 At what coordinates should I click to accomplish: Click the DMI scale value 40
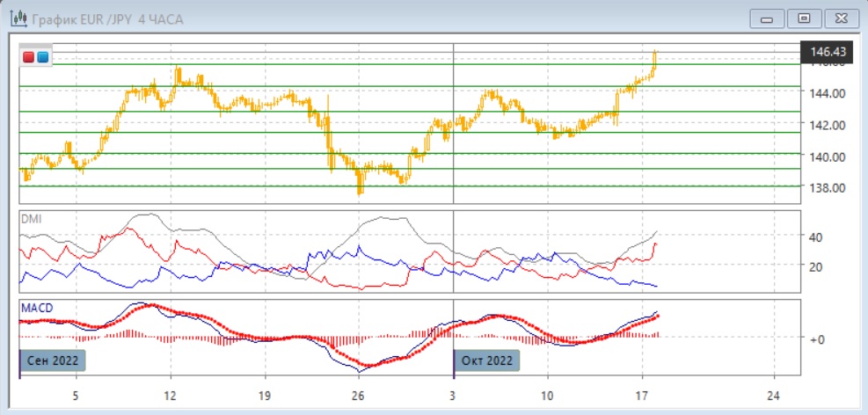(816, 237)
